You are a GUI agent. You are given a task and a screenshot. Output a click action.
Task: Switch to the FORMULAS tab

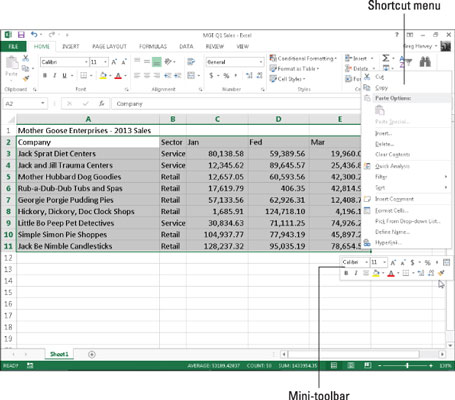click(x=153, y=47)
